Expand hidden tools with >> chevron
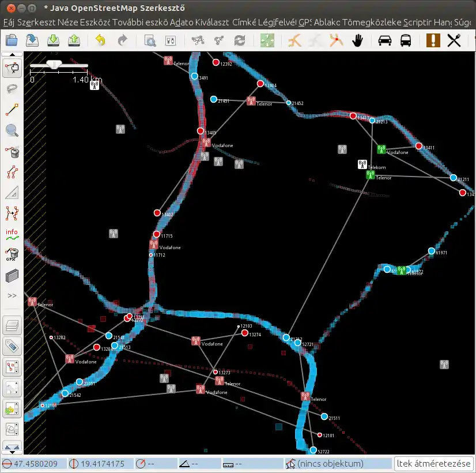476x473 pixels. click(12, 296)
